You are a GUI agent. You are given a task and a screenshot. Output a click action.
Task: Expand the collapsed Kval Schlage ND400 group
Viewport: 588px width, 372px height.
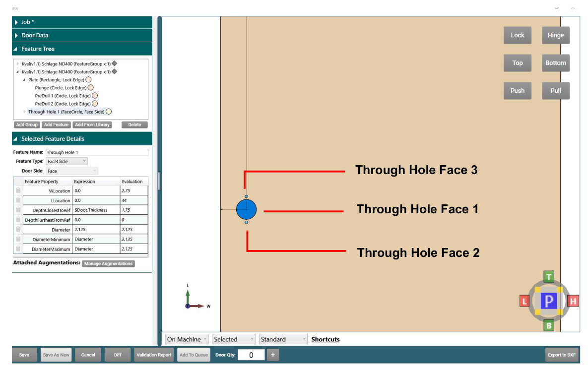[18, 64]
